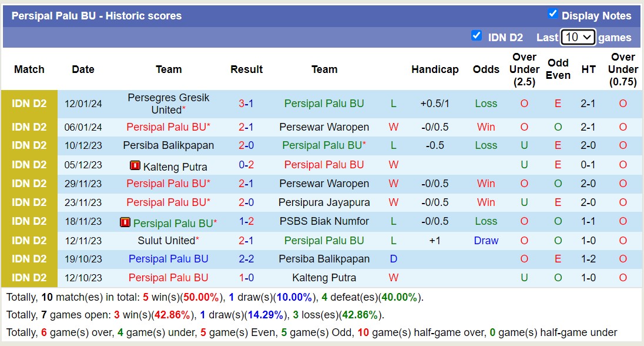
Task: Click the Persiba Balikpapan team name
Action: [168, 145]
